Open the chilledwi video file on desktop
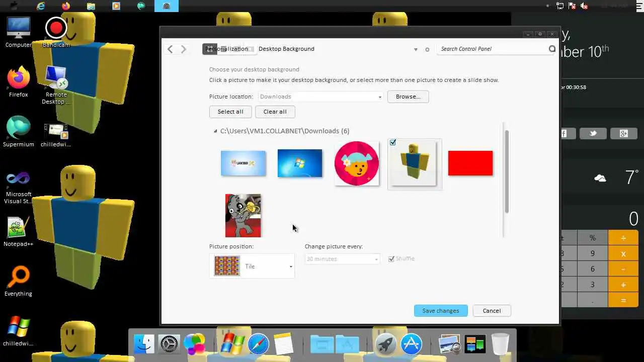 click(56, 135)
